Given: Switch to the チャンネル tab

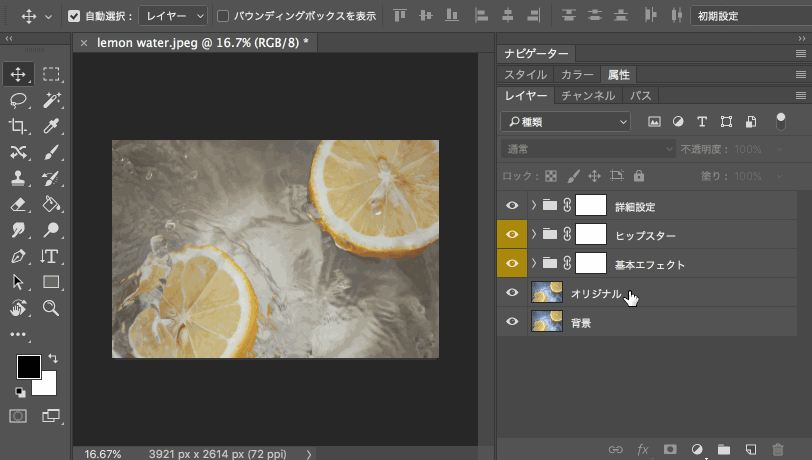Looking at the screenshot, I should [x=588, y=96].
